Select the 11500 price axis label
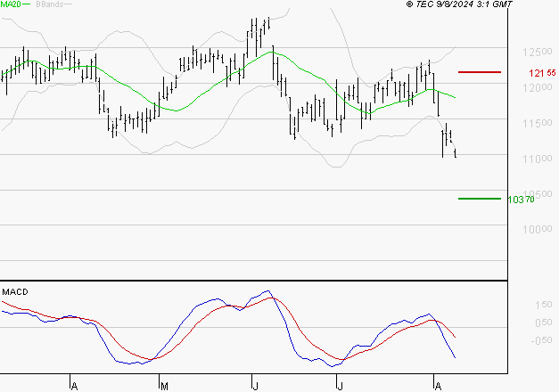 (x=538, y=123)
